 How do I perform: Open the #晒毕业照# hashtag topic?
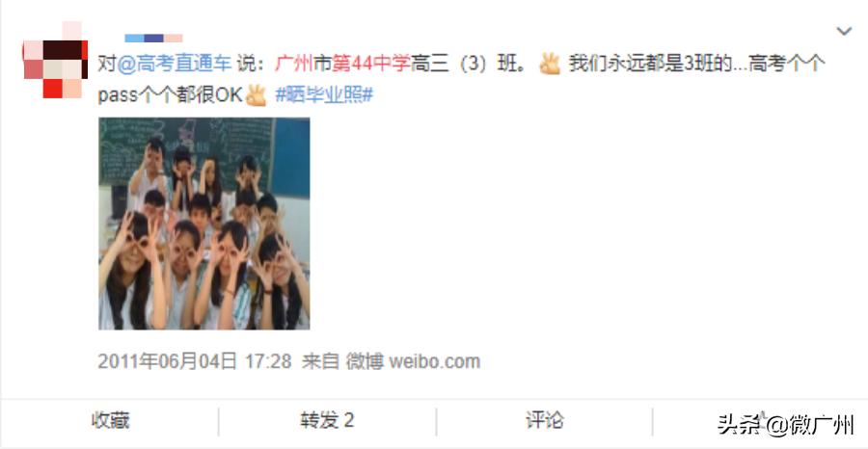pyautogui.click(x=324, y=95)
